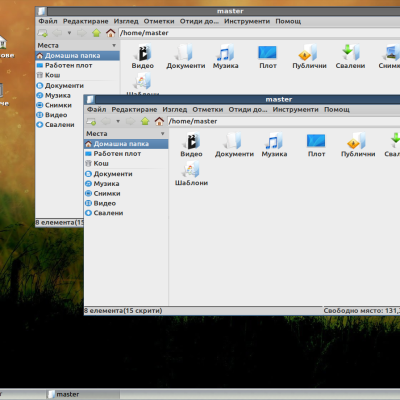Open Документи folder in back window
Image resolution: width=400 pixels, height=400 pixels.
pos(186,56)
